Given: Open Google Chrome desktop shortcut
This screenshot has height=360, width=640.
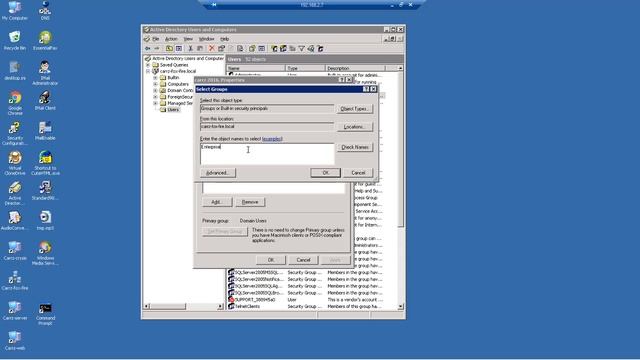Looking at the screenshot, I should pos(15,103).
